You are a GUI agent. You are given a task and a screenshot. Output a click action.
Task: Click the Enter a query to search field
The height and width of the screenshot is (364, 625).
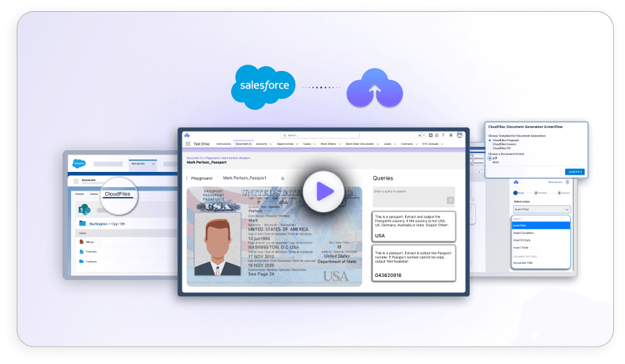413,196
